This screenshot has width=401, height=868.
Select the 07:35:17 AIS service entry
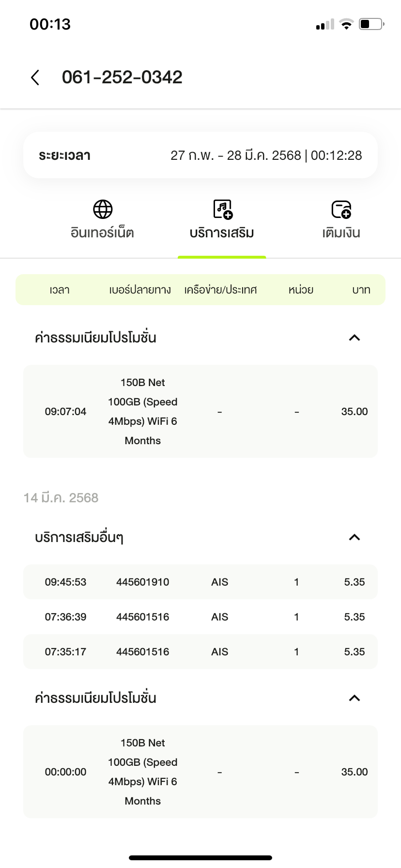pyautogui.click(x=200, y=651)
